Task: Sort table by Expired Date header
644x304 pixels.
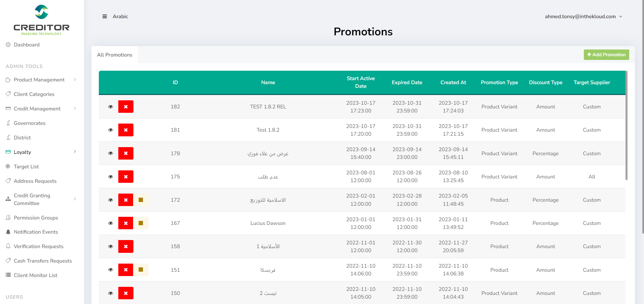Action: pyautogui.click(x=407, y=82)
